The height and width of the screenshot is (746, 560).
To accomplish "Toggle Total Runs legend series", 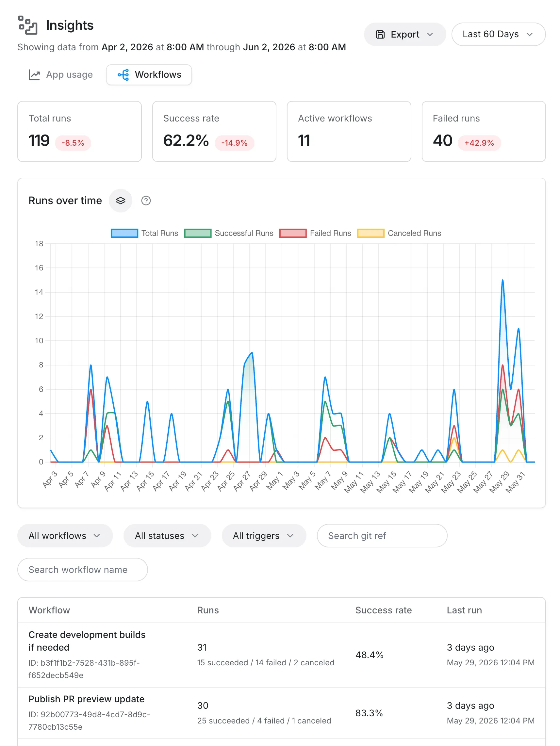I will pyautogui.click(x=145, y=234).
